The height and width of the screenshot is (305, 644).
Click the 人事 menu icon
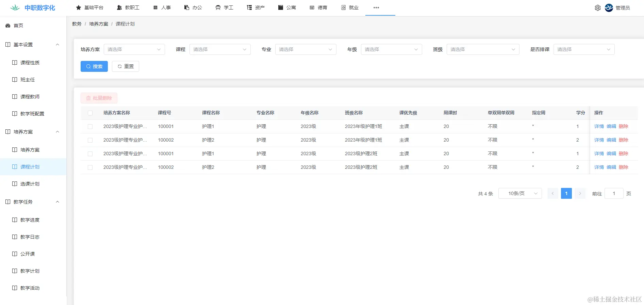[x=155, y=7]
